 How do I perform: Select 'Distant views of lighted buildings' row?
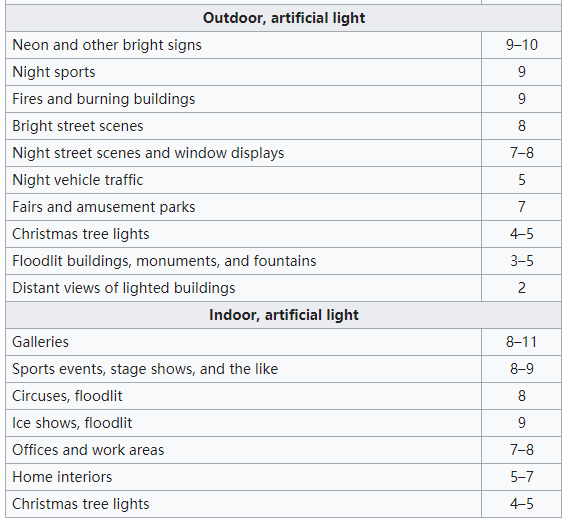283,288
